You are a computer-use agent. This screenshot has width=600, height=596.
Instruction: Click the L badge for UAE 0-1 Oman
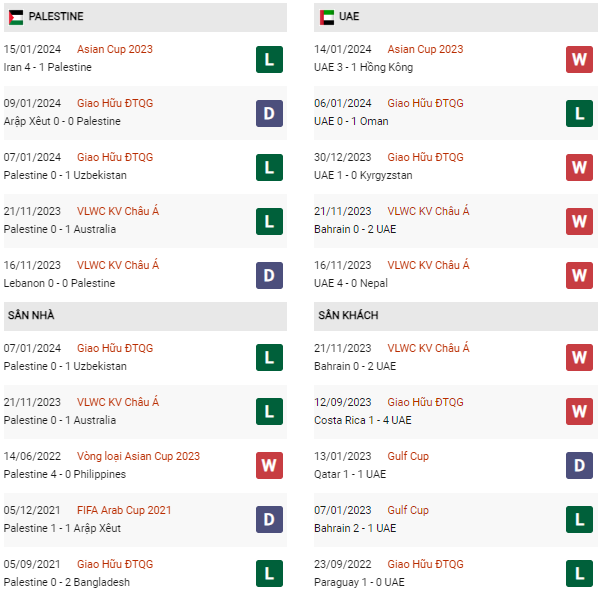tap(580, 113)
